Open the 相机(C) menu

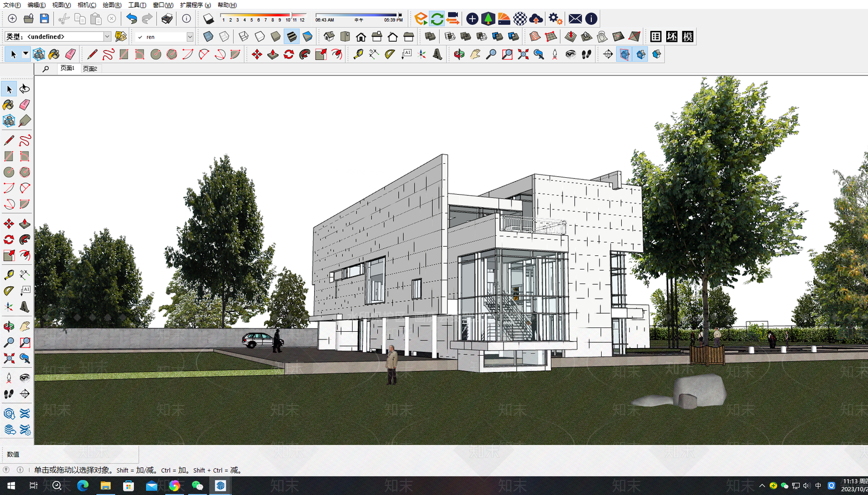tap(87, 5)
